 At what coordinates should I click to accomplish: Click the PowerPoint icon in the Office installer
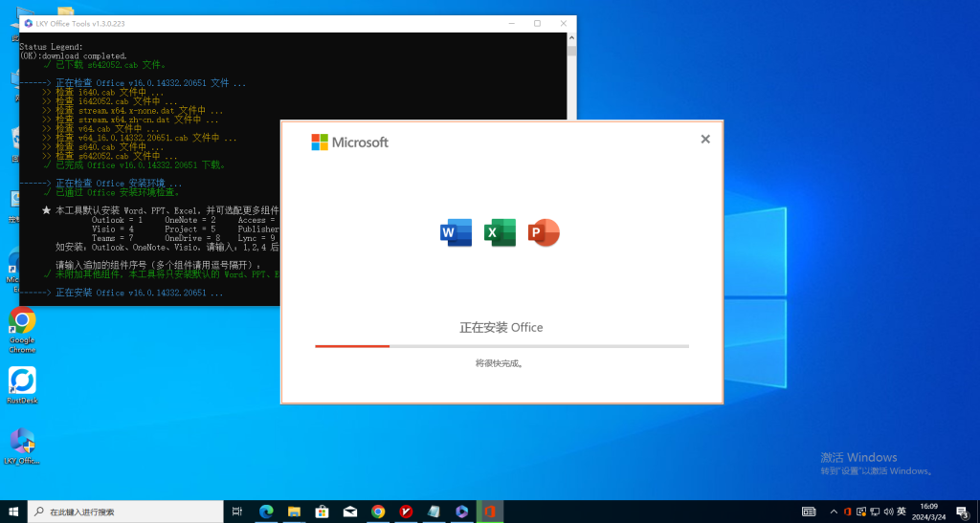pyautogui.click(x=544, y=232)
